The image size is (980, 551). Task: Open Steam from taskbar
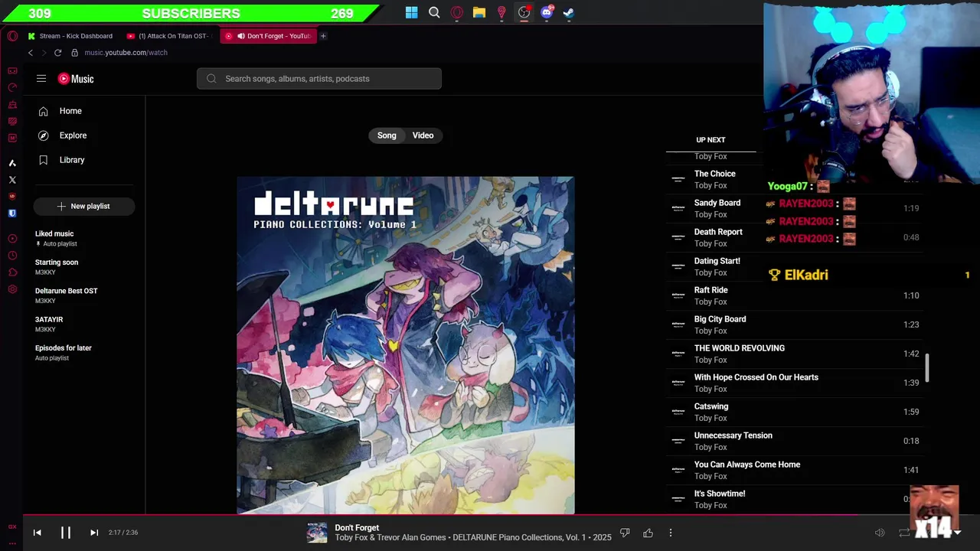click(569, 12)
